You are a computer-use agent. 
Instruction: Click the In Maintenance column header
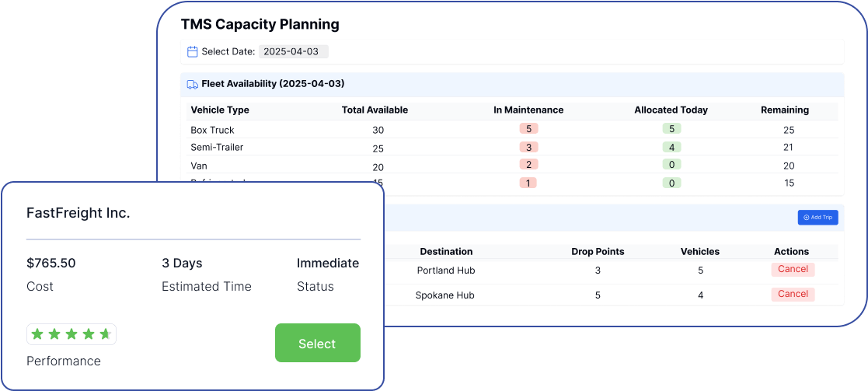528,110
